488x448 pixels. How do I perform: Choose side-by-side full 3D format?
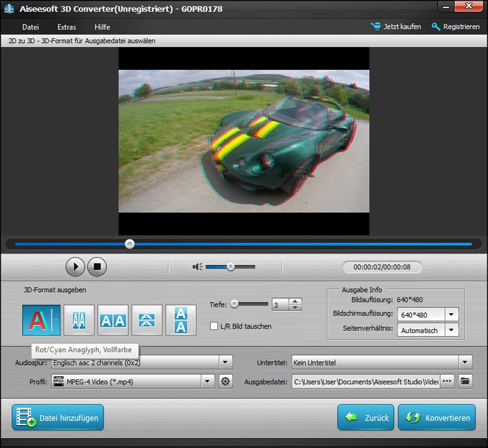(113, 320)
